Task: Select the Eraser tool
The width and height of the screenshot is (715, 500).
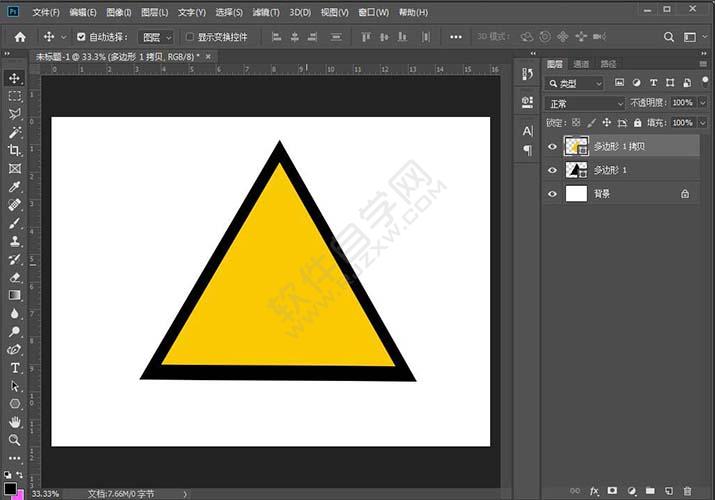Action: click(15, 277)
